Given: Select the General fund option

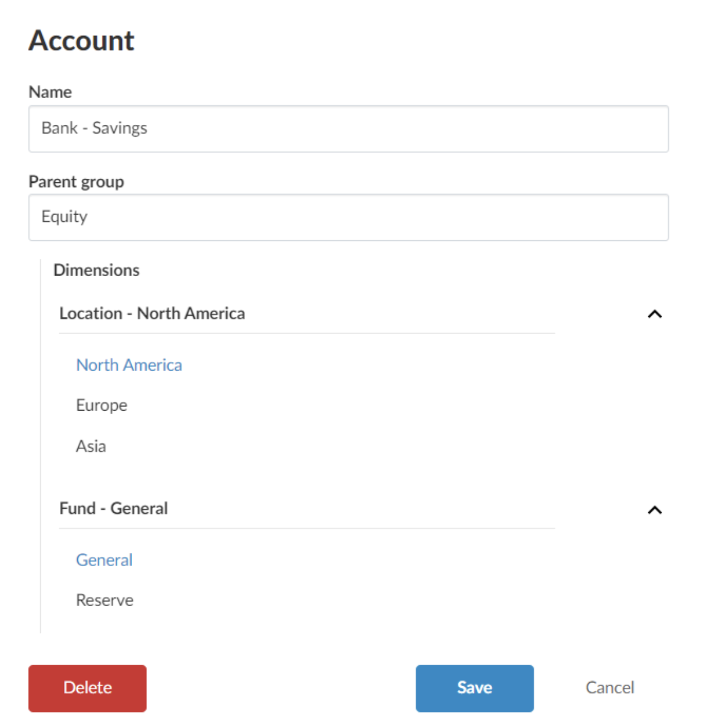Looking at the screenshot, I should tap(104, 560).
